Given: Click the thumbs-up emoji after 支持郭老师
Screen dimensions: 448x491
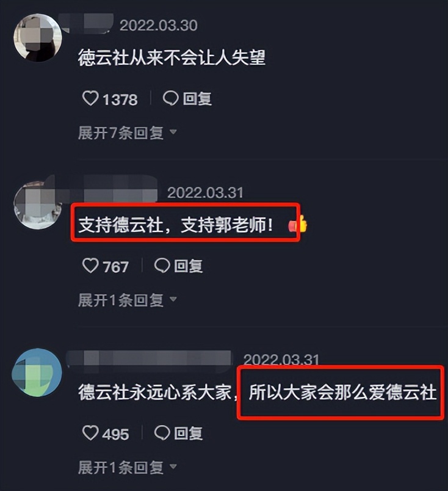Looking at the screenshot, I should [x=298, y=225].
